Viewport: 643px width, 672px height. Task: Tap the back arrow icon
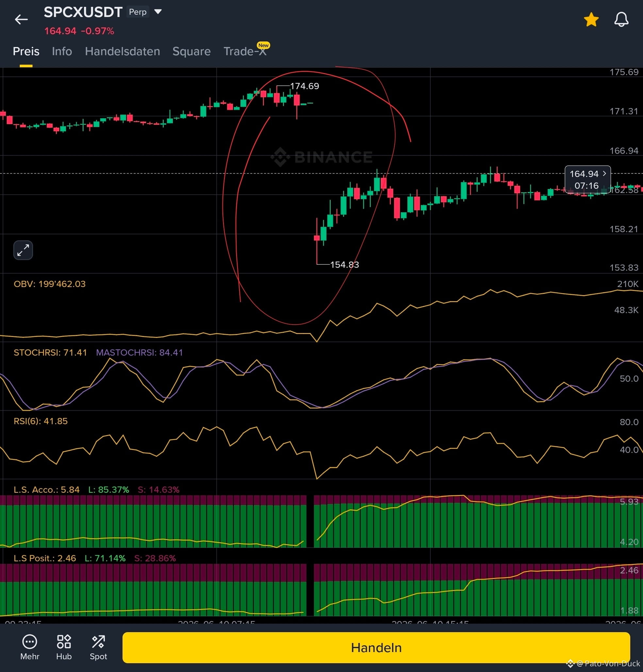coord(21,19)
